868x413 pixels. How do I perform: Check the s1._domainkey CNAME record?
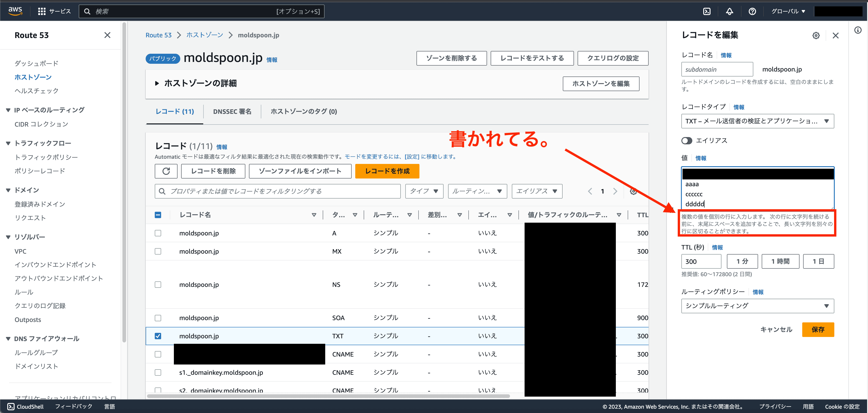coord(158,372)
